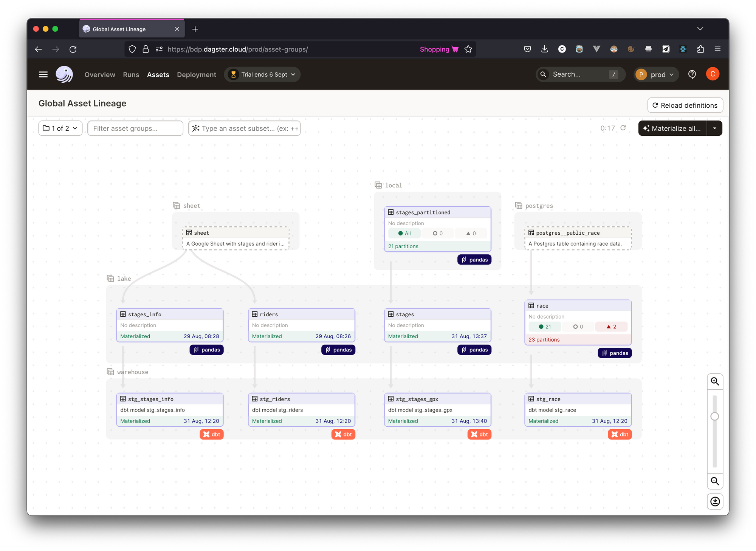Open the Deployment tab
This screenshot has height=551, width=756.
(x=197, y=75)
